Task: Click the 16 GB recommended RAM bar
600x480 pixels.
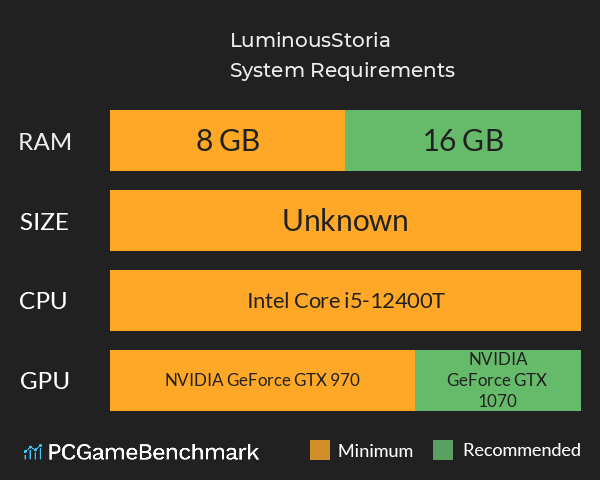Action: [463, 141]
